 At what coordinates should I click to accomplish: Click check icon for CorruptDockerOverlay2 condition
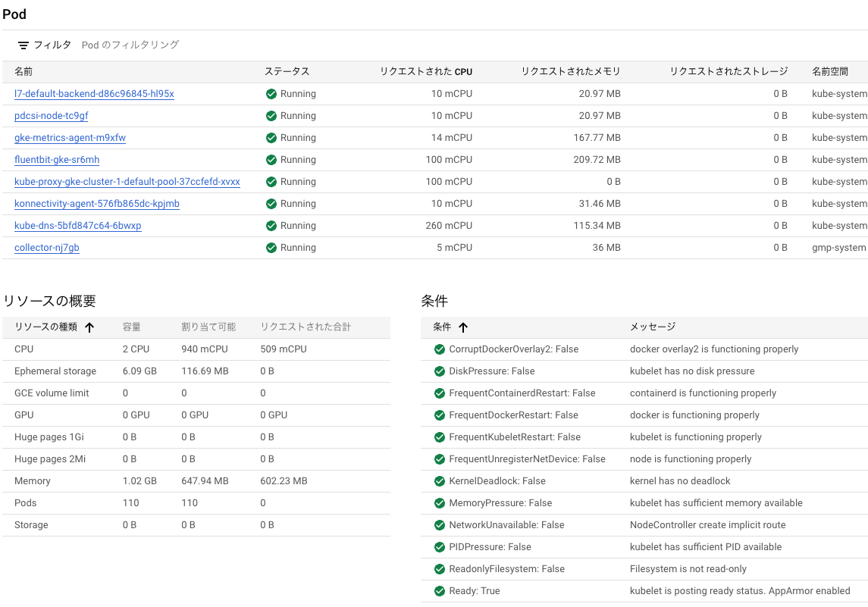pyautogui.click(x=440, y=349)
